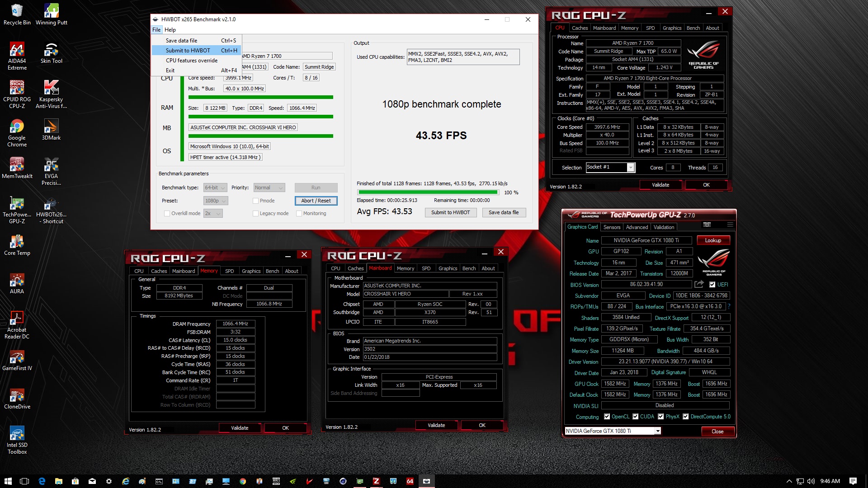Click the Abort / Reset button
The image size is (868, 488).
click(x=316, y=201)
